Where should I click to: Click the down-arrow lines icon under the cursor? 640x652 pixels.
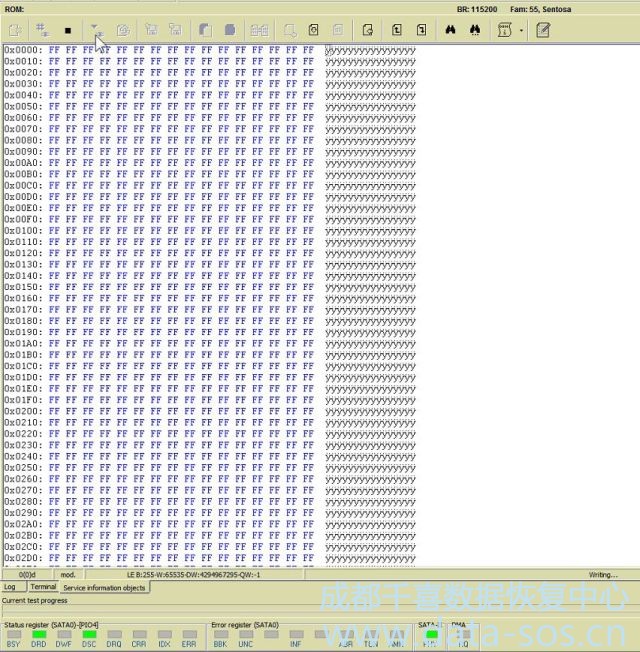[98, 30]
